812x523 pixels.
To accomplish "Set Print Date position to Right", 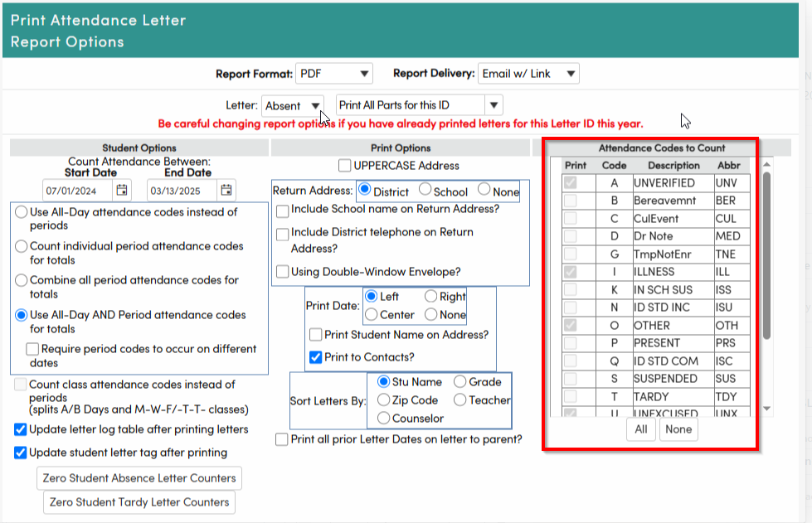I will [x=430, y=297].
